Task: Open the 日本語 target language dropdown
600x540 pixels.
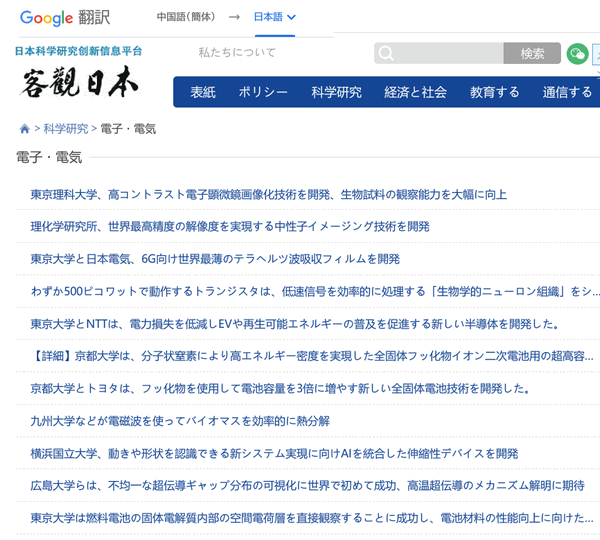Action: (274, 17)
